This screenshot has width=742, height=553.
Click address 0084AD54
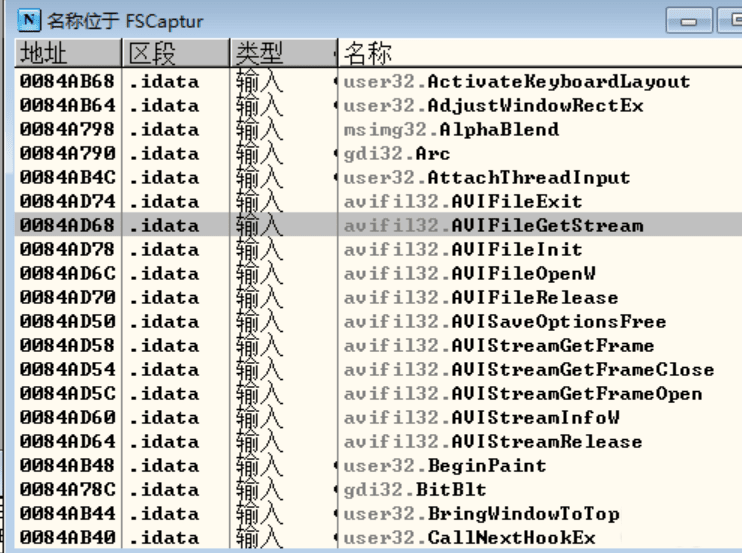67,370
